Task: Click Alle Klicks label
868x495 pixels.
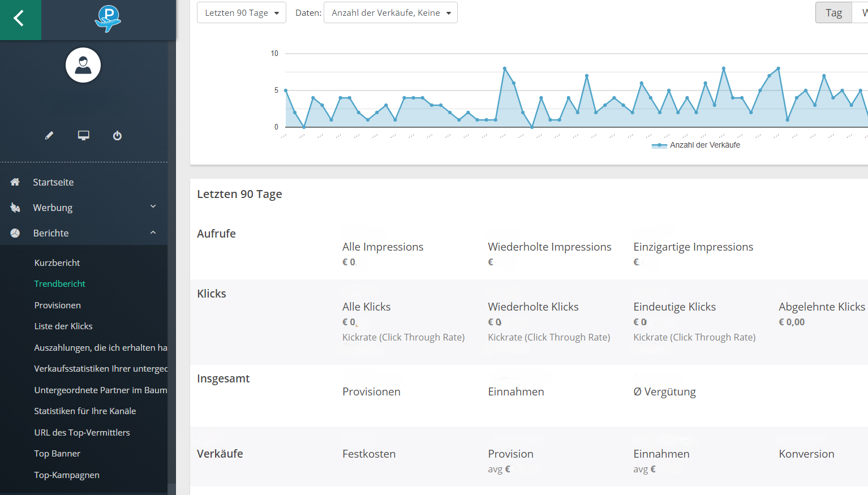Action: click(366, 307)
